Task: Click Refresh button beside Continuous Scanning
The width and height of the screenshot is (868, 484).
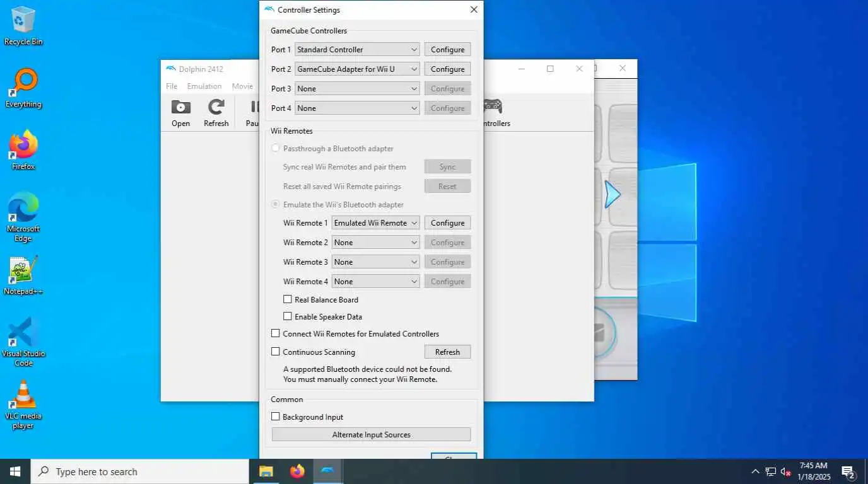Action: [x=447, y=352]
